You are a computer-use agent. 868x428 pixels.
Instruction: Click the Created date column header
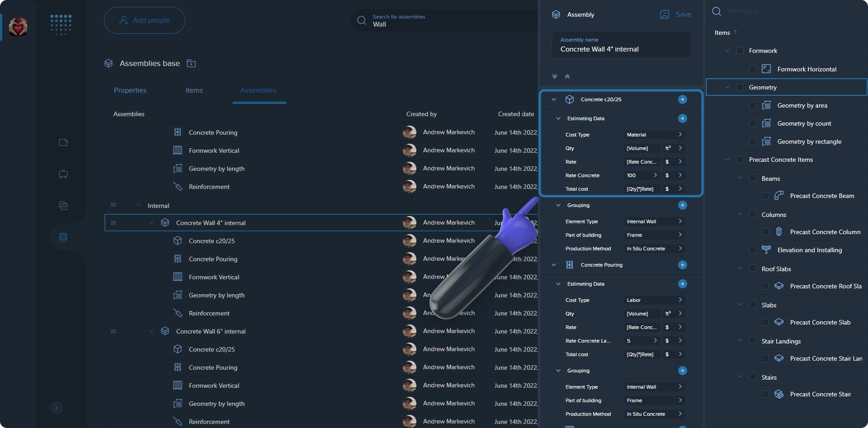[x=516, y=114]
